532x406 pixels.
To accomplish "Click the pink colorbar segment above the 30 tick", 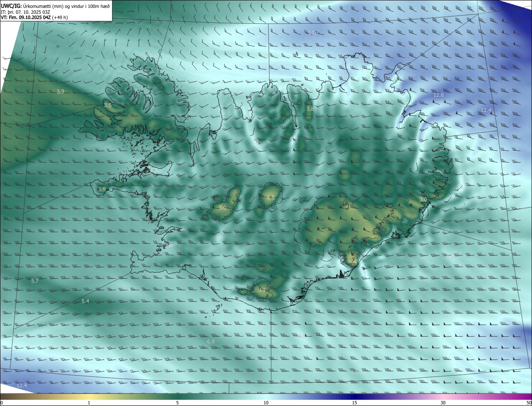I will 443,396.
